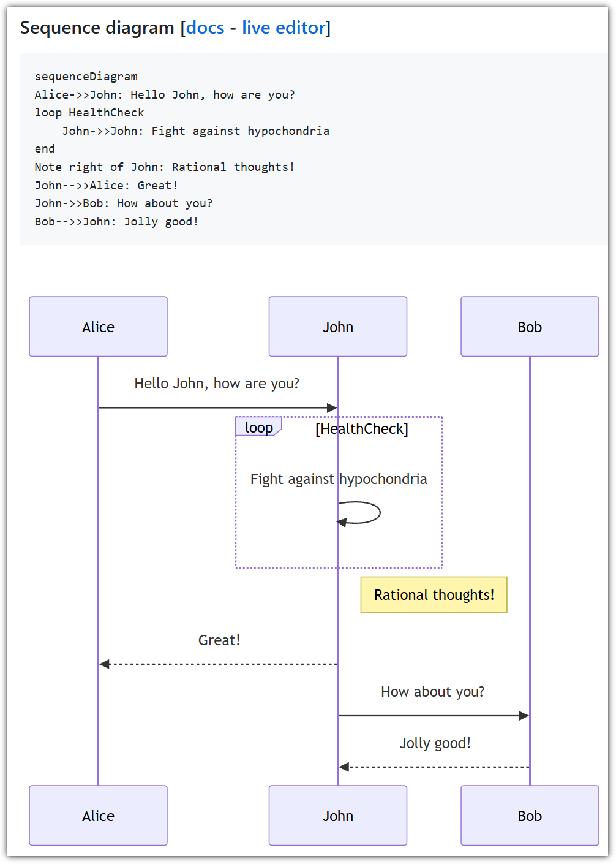
Task: Click the top Alice participant box
Action: (x=98, y=327)
